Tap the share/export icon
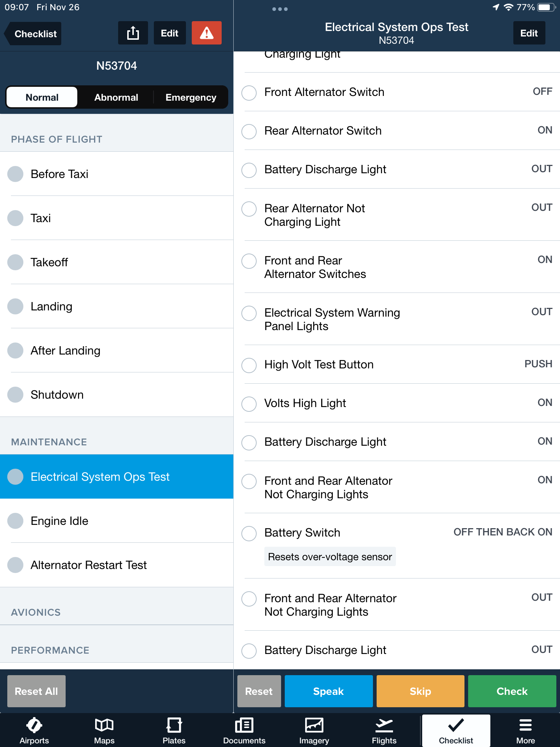 [x=133, y=33]
